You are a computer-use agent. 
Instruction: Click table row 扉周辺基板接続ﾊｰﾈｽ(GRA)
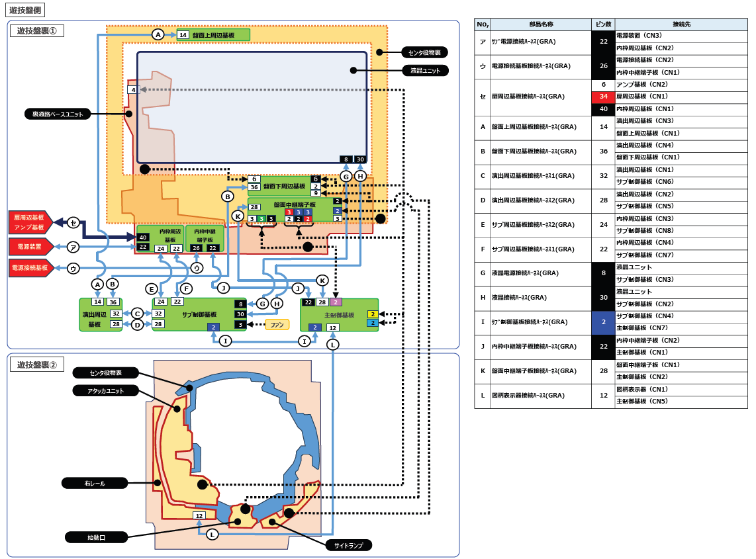[612, 97]
